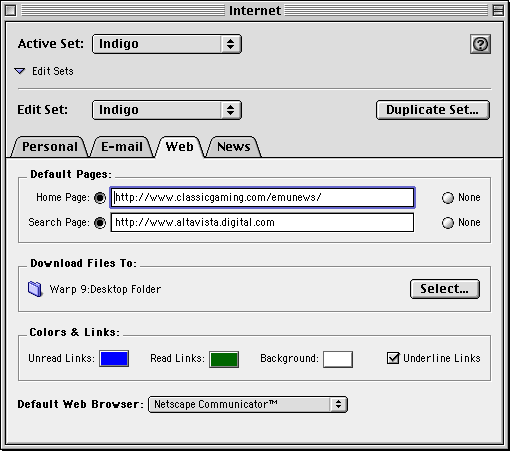
Task: Select the Home Page URL radio button
Action: tap(100, 198)
